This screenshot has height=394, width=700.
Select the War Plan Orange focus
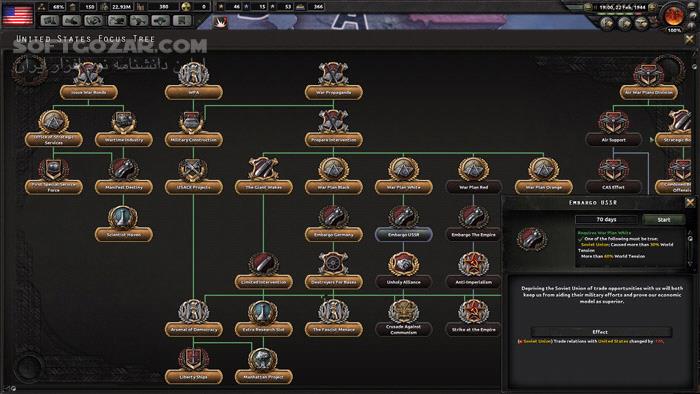point(543,187)
